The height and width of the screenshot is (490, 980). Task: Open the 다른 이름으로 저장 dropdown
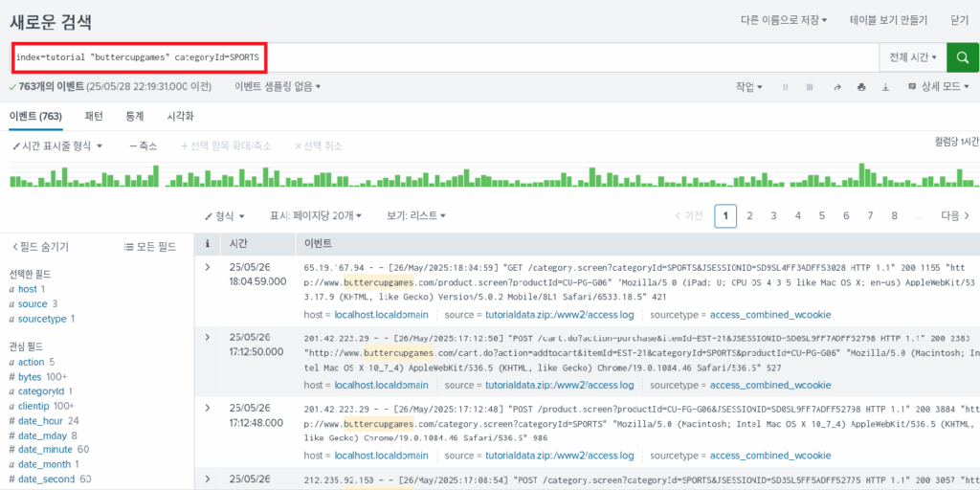[784, 20]
